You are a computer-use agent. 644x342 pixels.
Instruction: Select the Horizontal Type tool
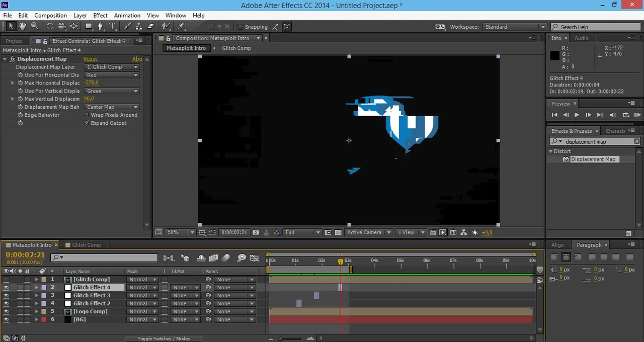click(113, 26)
